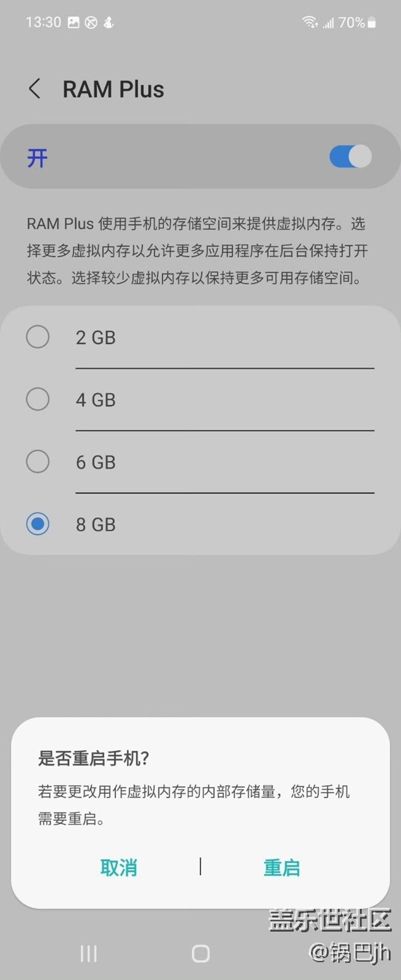
Task: Tap the back arrow beside RAM Plus
Action: point(35,89)
